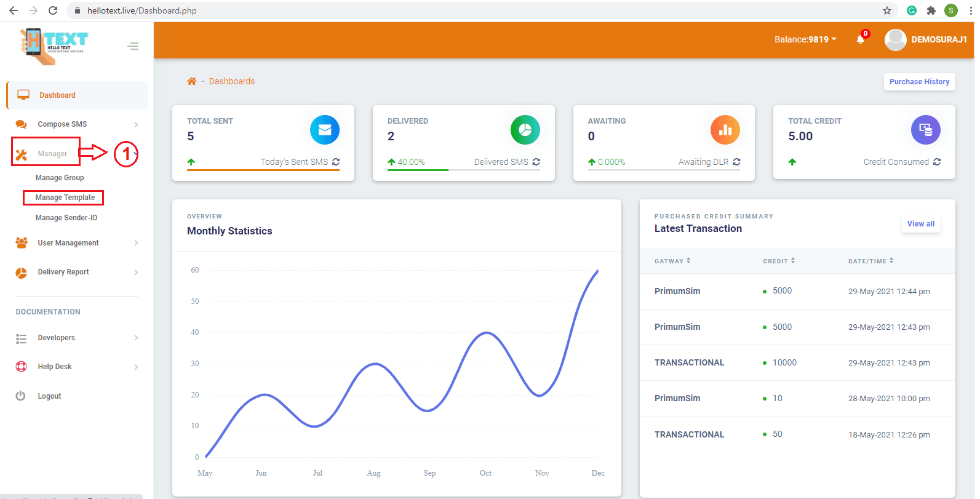
Task: Toggle the sidebar hamburger menu
Action: tap(133, 46)
